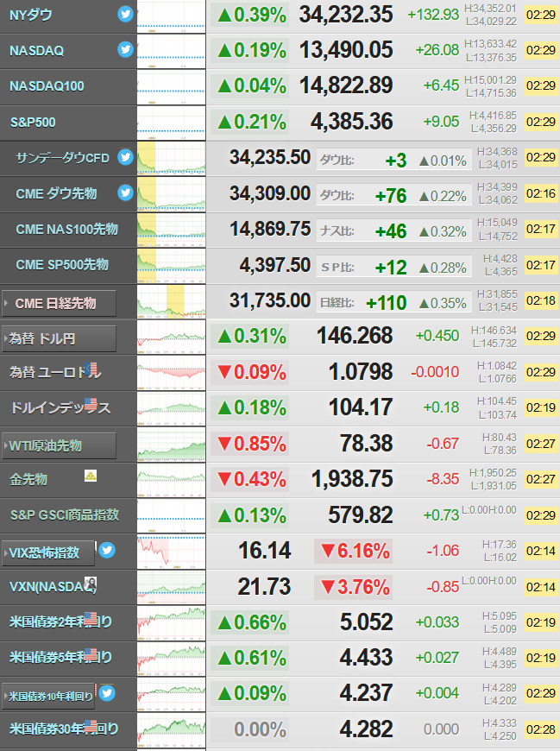Open the WTI原油先物 mini chart
Screen dimensions: 560x751
[172, 445]
